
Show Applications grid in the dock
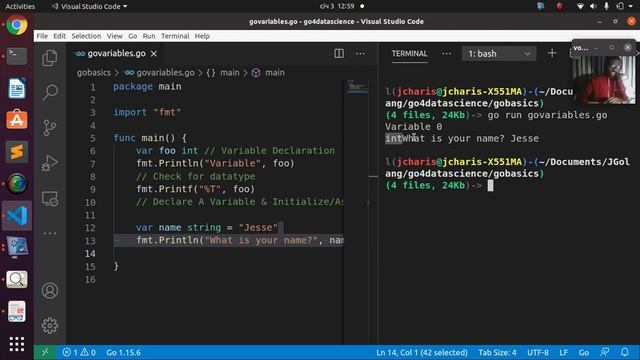(x=17, y=344)
